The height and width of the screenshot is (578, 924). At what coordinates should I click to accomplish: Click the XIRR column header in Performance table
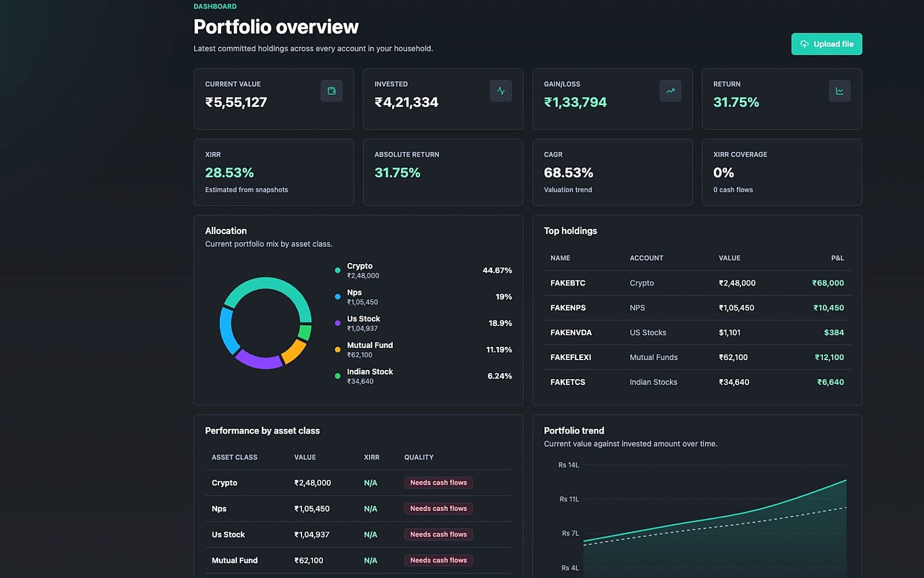click(371, 457)
